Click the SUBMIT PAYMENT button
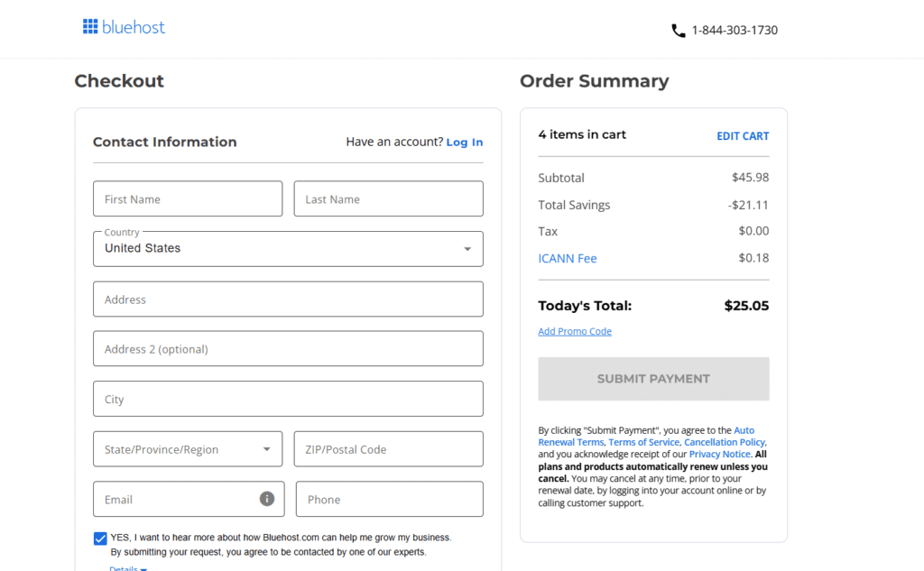 click(x=653, y=379)
